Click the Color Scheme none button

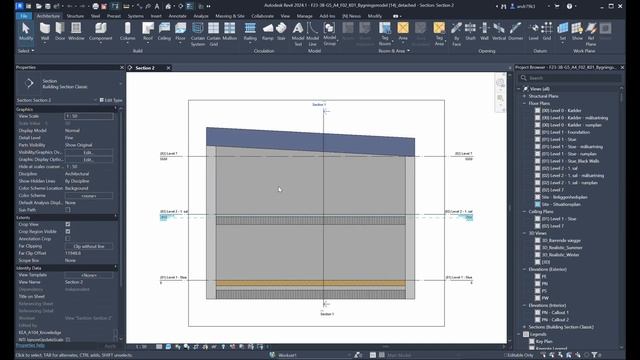coord(89,196)
